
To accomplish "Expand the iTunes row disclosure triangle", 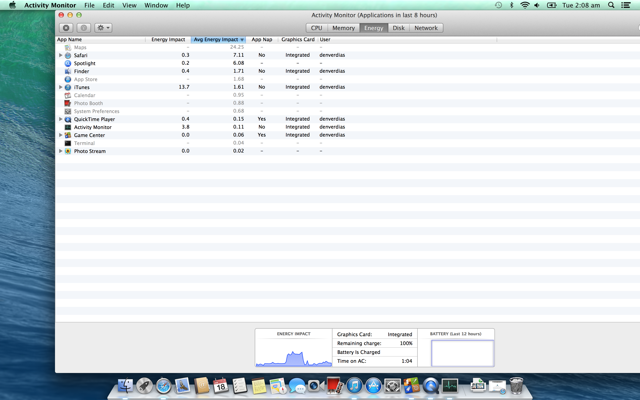I will pyautogui.click(x=60, y=87).
